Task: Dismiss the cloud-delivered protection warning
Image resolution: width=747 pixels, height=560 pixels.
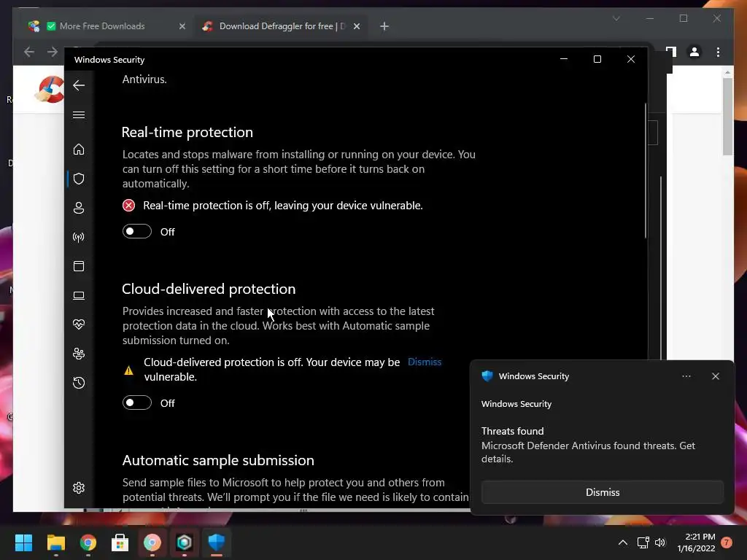Action: coord(425,362)
